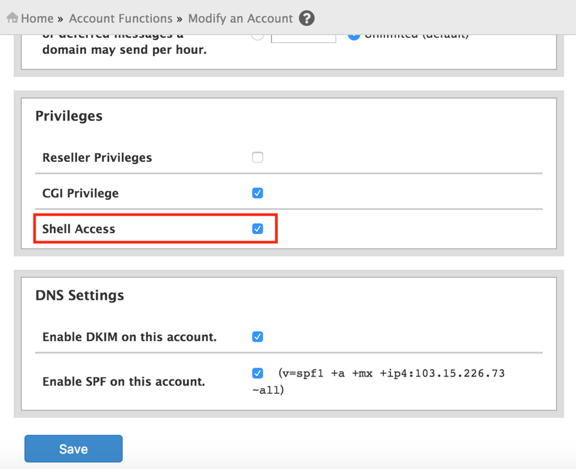Image resolution: width=576 pixels, height=469 pixels.
Task: Click 'domain may send per hour.' text
Action: [x=125, y=50]
